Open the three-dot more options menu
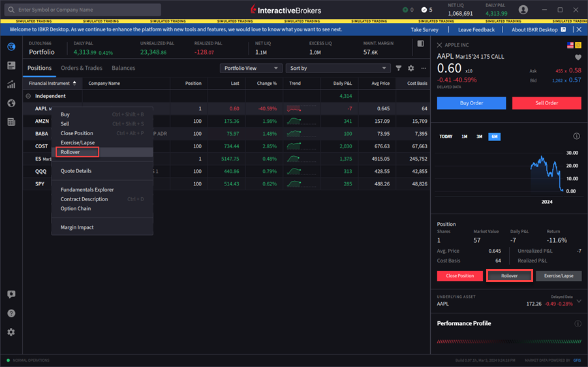 pos(424,69)
